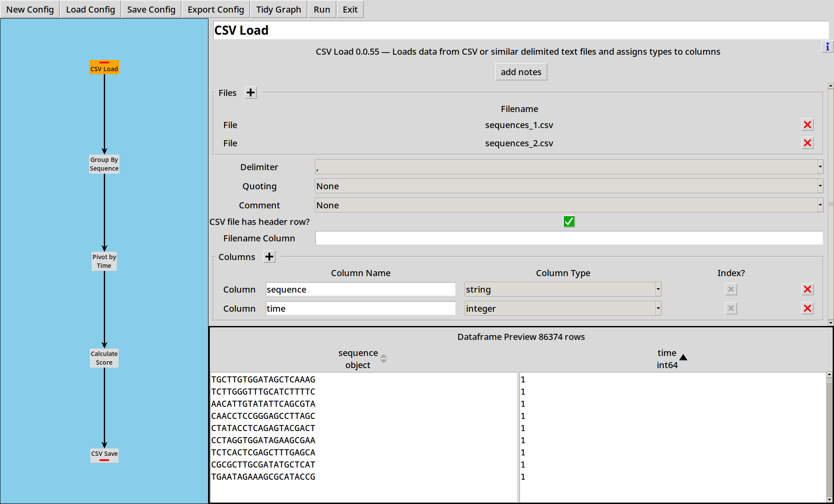The width and height of the screenshot is (834, 504).
Task: Select the CSV Load node
Action: [104, 67]
